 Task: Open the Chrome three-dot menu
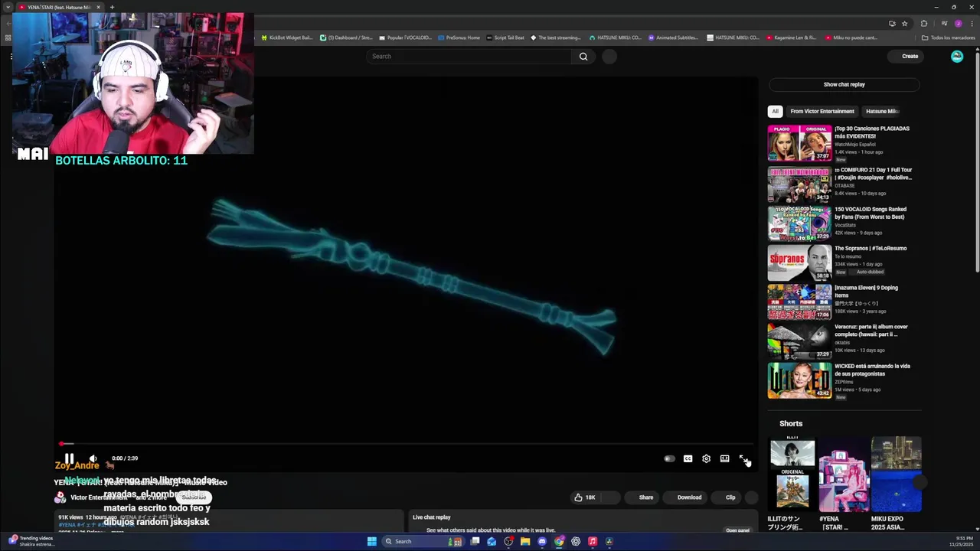pyautogui.click(x=971, y=24)
